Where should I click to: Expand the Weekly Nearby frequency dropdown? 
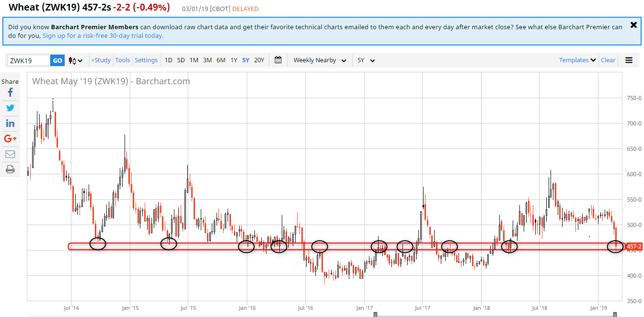[x=320, y=60]
